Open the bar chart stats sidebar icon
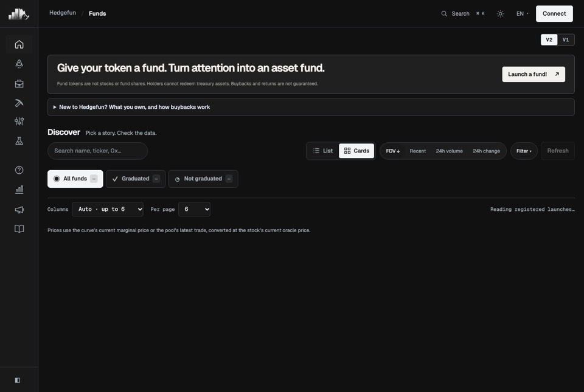 coord(19,190)
